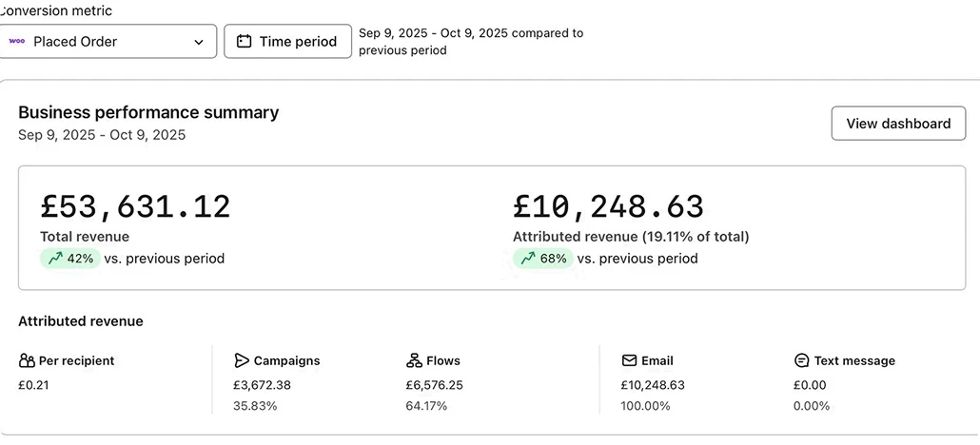This screenshot has height=445, width=980.
Task: Click the Campaigns paper-plane icon
Action: coord(242,361)
